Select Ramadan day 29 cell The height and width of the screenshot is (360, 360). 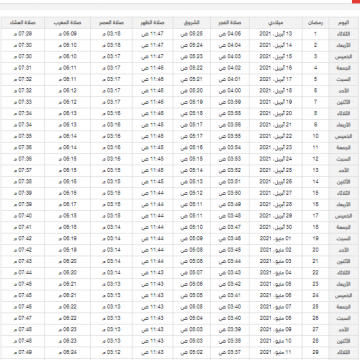[315, 352]
